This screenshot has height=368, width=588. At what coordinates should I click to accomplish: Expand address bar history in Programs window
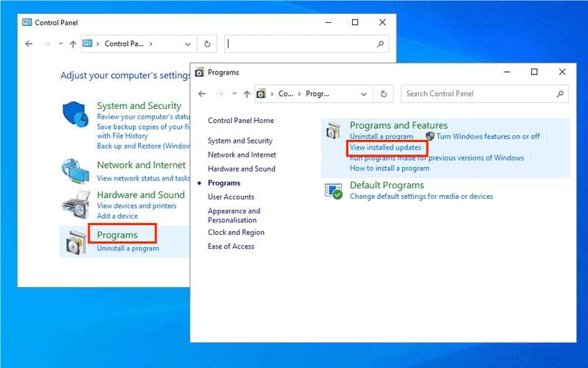363,94
